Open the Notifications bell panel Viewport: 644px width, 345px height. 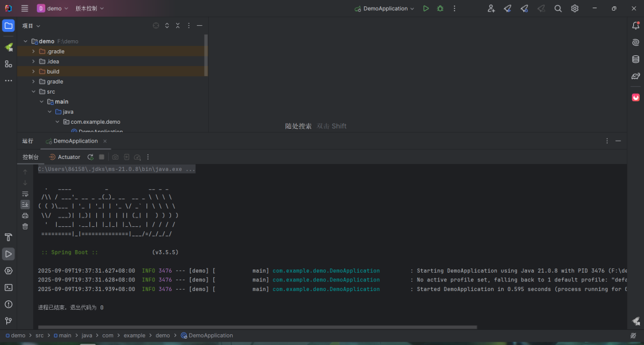click(636, 26)
